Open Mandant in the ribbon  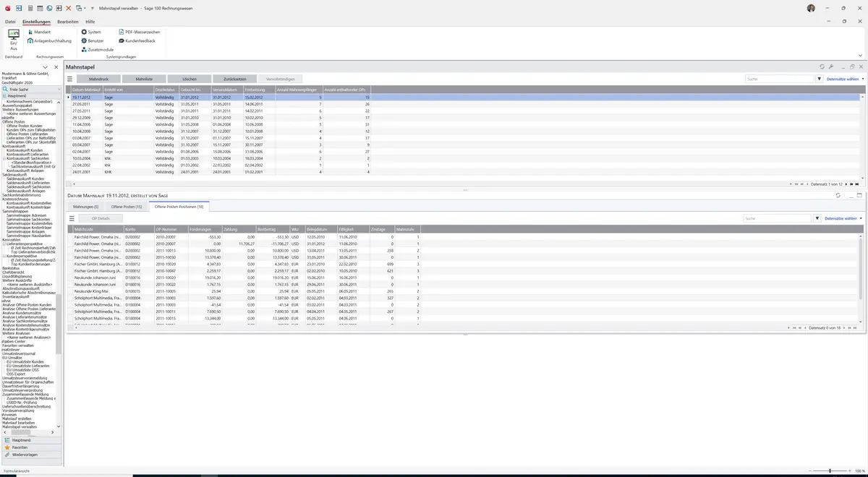click(39, 32)
